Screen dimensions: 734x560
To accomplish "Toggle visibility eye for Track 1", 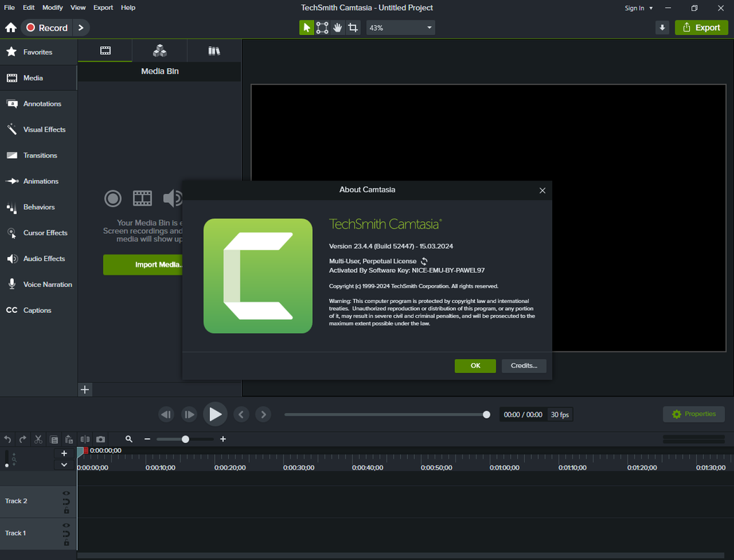I will tap(66, 526).
